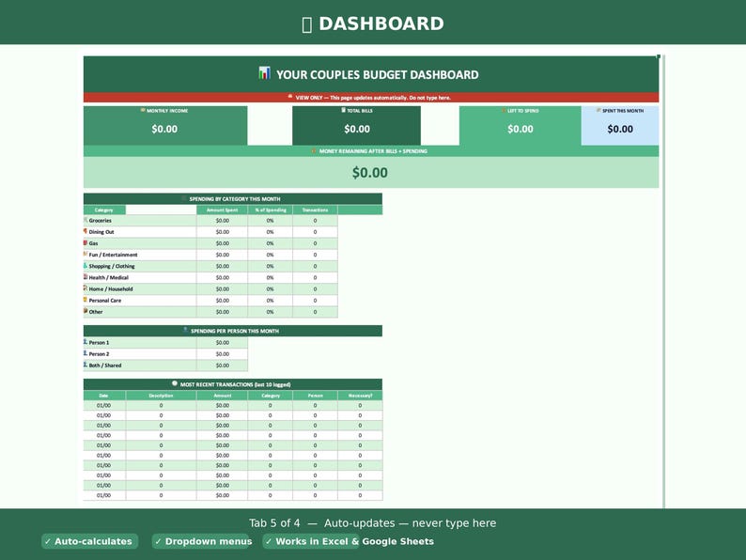
Task: Click the Description column header
Action: click(x=161, y=396)
